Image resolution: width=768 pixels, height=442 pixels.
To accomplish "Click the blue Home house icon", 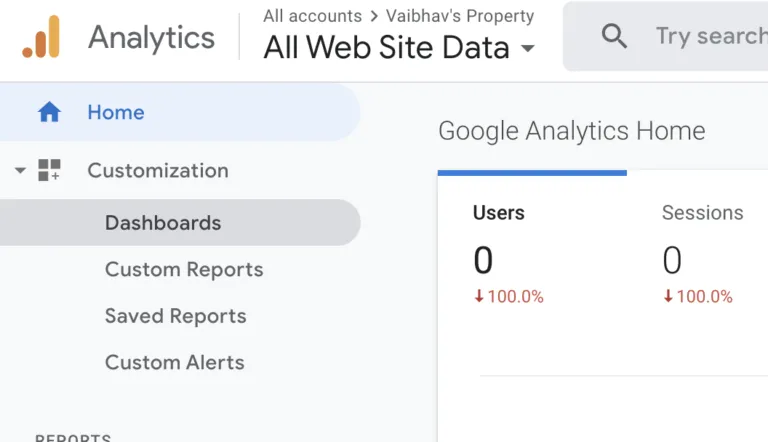I will [x=49, y=112].
